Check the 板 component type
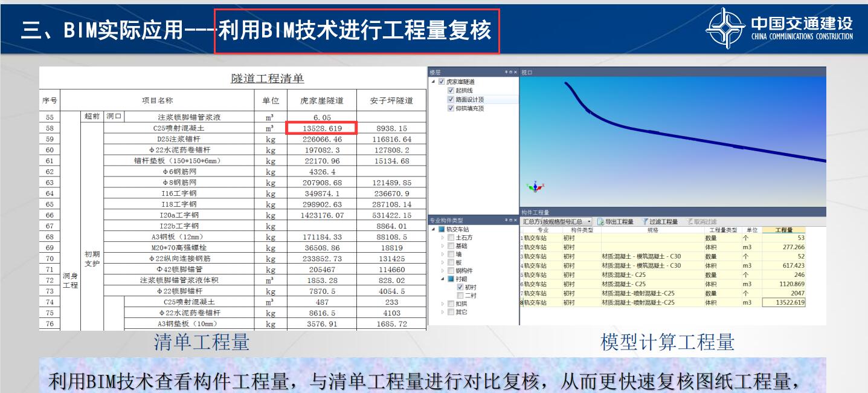 click(x=451, y=262)
